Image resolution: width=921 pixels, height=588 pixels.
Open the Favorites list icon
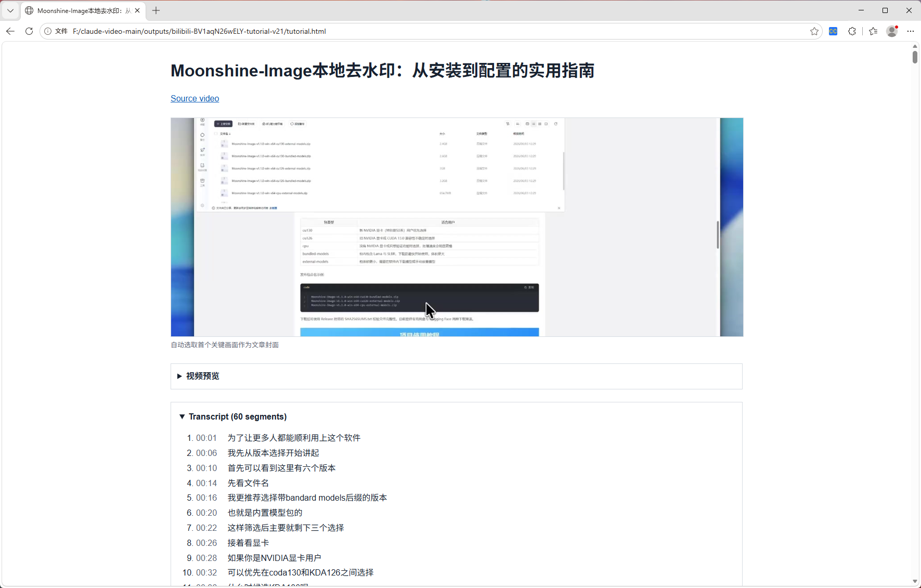(x=873, y=31)
